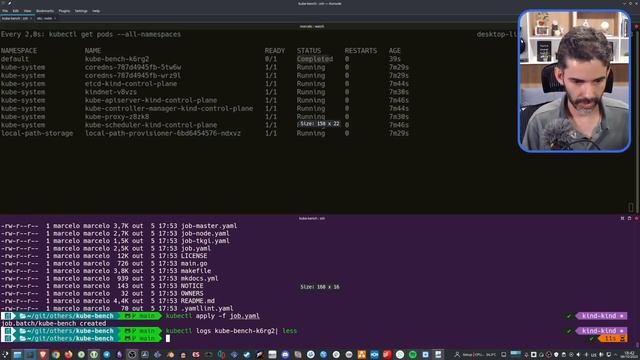
Task: Select pod name kube-bench-k6rg2 in the watch output
Action: 117,59
